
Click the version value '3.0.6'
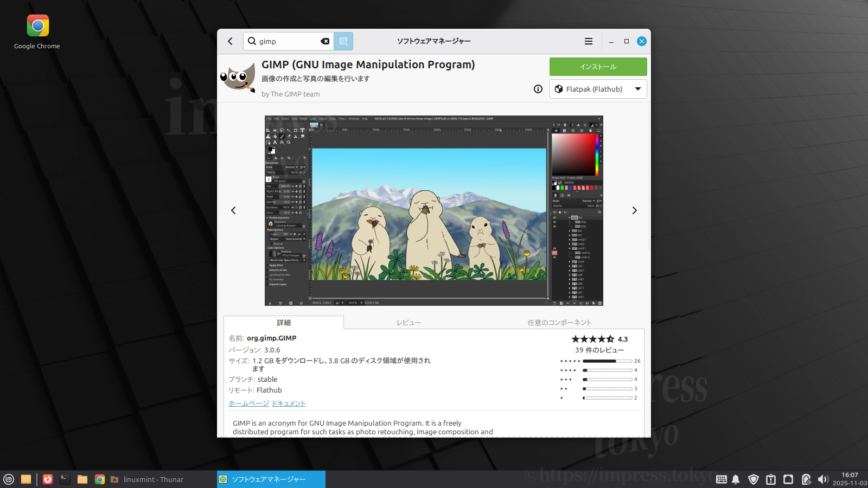point(272,350)
